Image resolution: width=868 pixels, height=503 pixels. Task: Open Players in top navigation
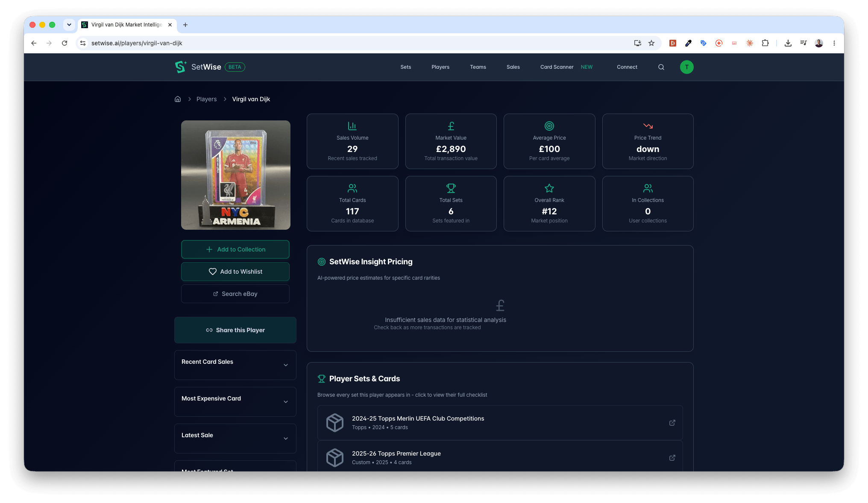440,67
